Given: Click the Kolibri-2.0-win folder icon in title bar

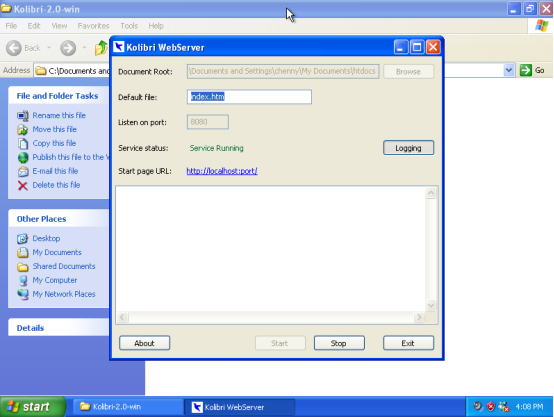Looking at the screenshot, I should point(6,8).
